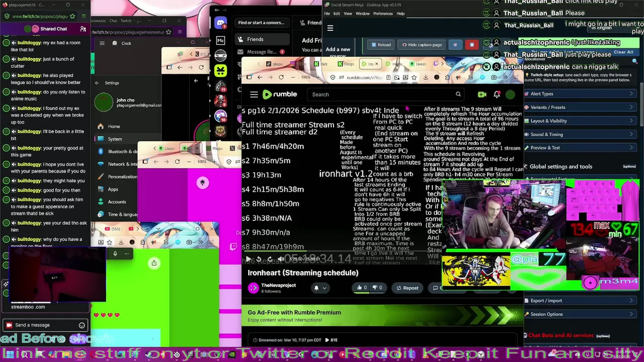Go back in the Settings window
The height and width of the screenshot is (362, 644).
tap(97, 83)
